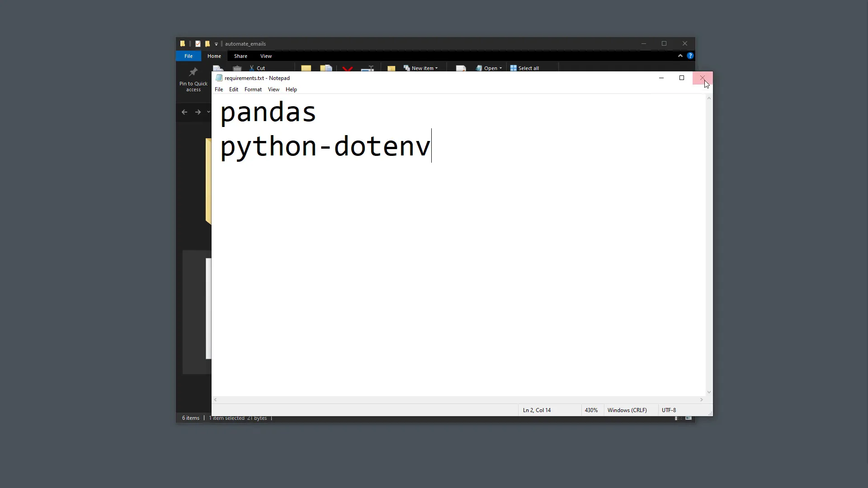Toggle the ribbon minimize chevron
The image size is (868, 488).
(x=680, y=56)
